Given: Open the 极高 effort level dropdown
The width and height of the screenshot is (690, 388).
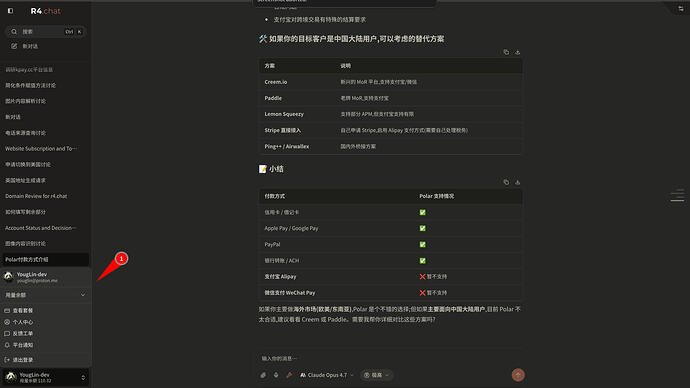Looking at the screenshot, I should click(x=376, y=375).
